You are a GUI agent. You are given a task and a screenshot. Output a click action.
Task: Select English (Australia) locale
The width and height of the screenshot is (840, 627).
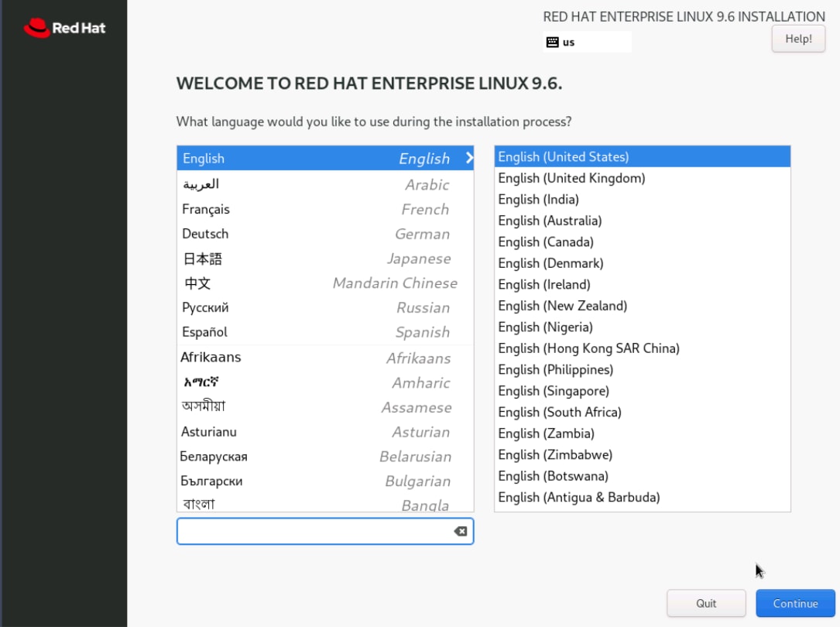click(643, 221)
